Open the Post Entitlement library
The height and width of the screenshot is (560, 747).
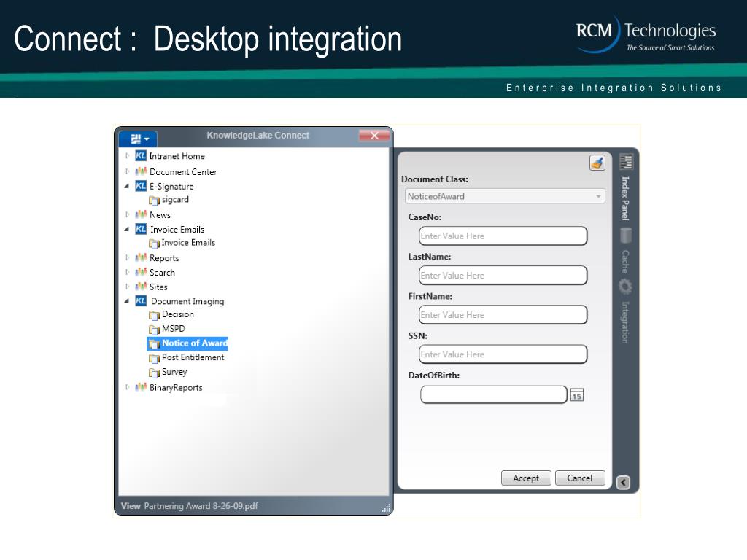pyautogui.click(x=193, y=357)
